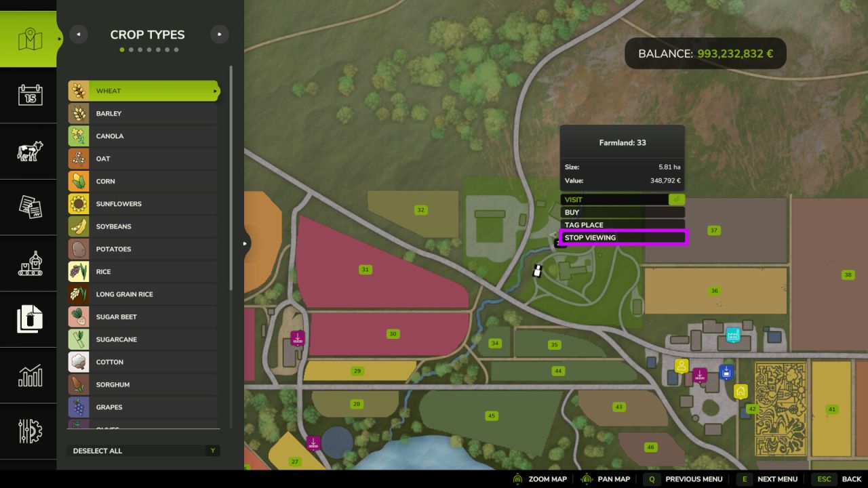Open the statistics bar chart icon
The height and width of the screenshot is (488, 868).
[30, 375]
